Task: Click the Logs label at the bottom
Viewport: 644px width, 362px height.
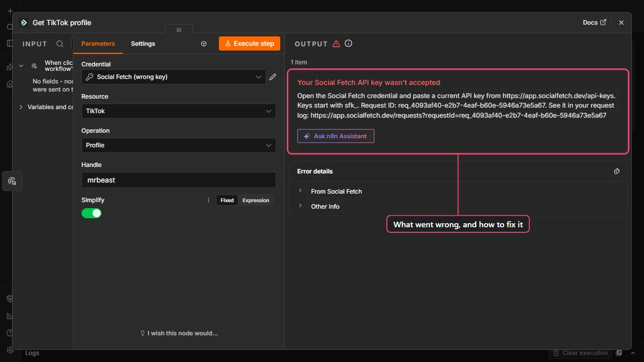Action: [32, 353]
